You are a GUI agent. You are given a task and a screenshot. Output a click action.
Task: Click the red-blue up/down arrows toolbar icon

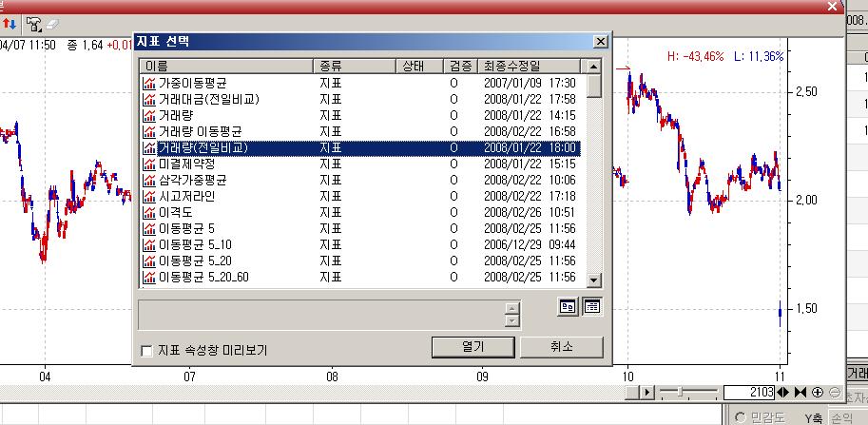10,24
